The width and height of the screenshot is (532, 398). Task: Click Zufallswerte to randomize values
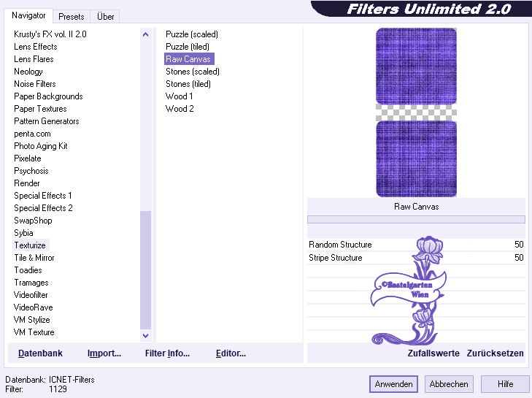coord(433,353)
